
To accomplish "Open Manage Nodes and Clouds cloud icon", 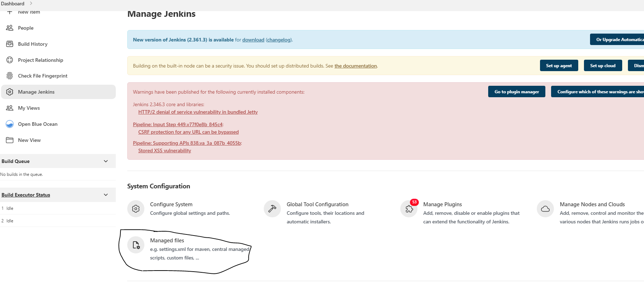I will pyautogui.click(x=545, y=209).
